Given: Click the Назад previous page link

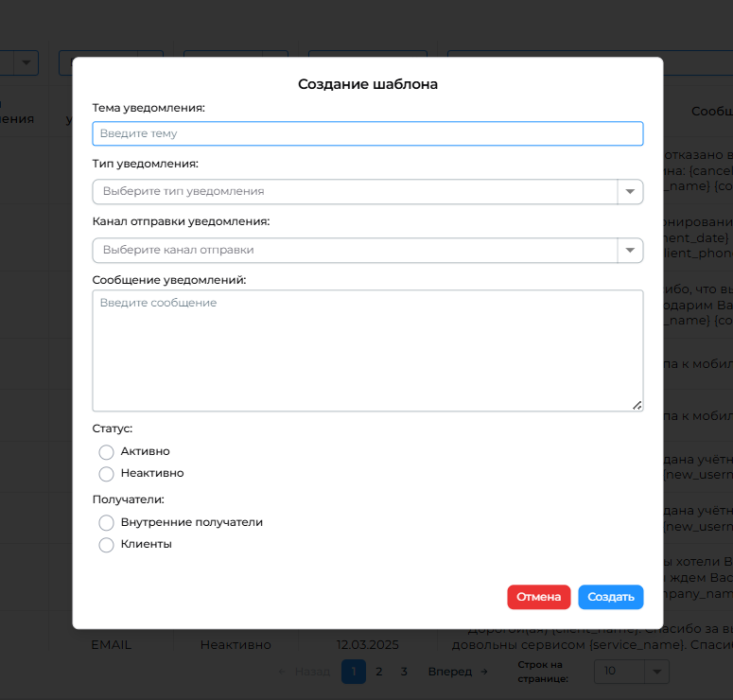Looking at the screenshot, I should 304,672.
